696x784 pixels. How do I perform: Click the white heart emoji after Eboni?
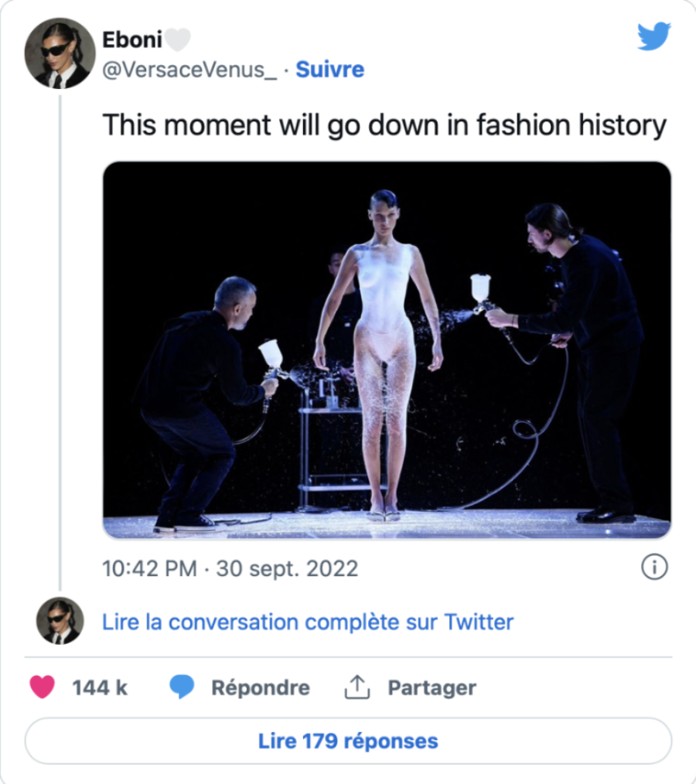179,39
